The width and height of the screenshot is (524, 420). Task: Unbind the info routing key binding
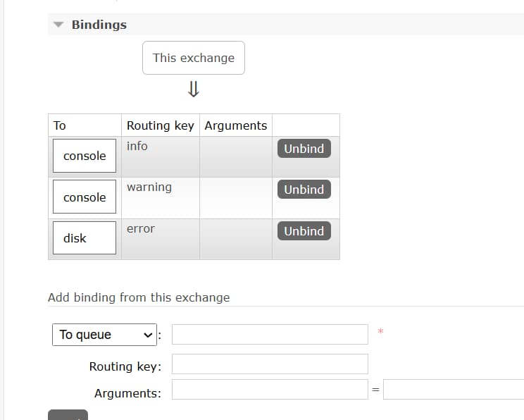tap(304, 149)
